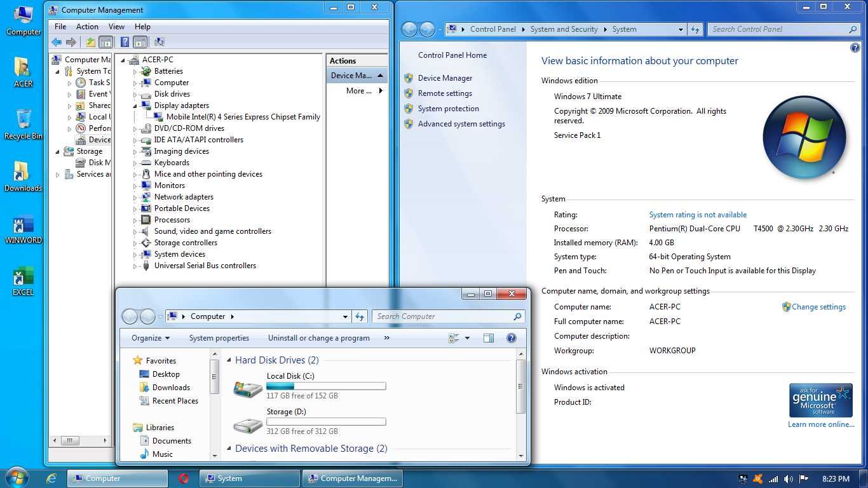This screenshot has height=488, width=868.
Task: Click the Up one level folder icon
Action: point(91,42)
